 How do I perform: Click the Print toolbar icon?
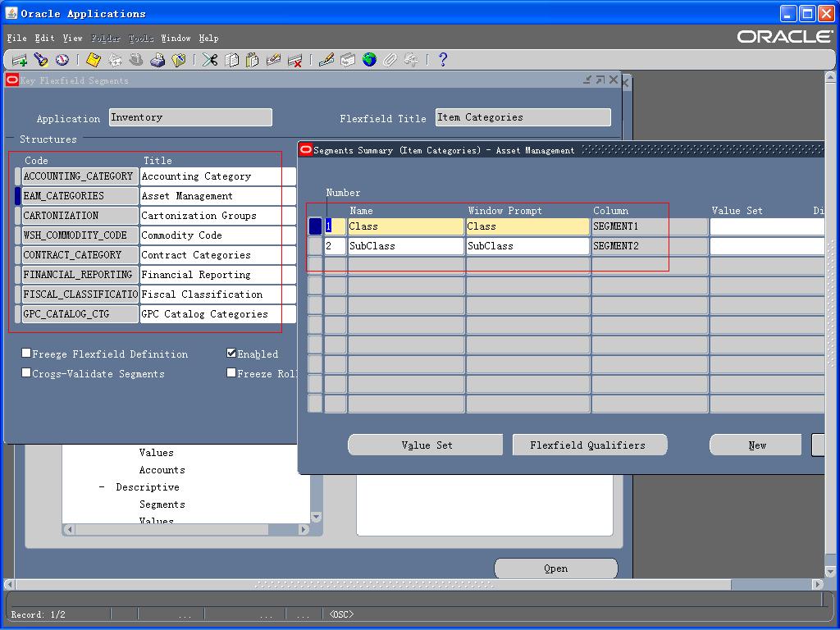(x=157, y=60)
